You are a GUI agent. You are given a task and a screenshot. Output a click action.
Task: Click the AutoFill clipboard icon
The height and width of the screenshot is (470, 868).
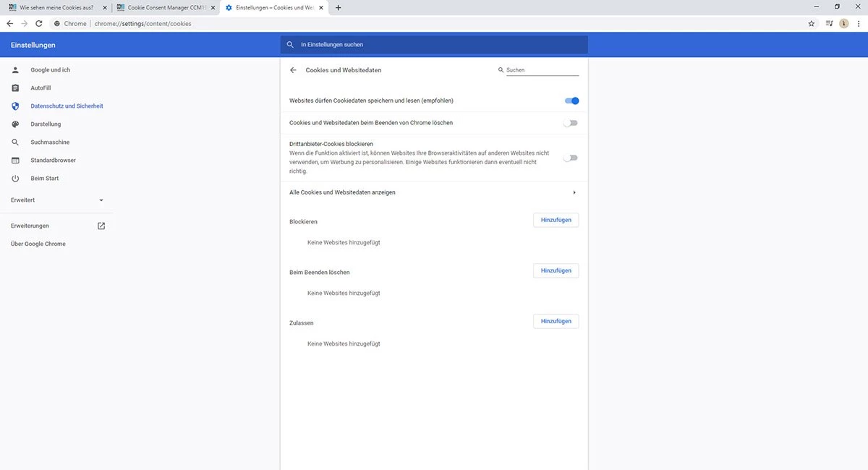[15, 88]
